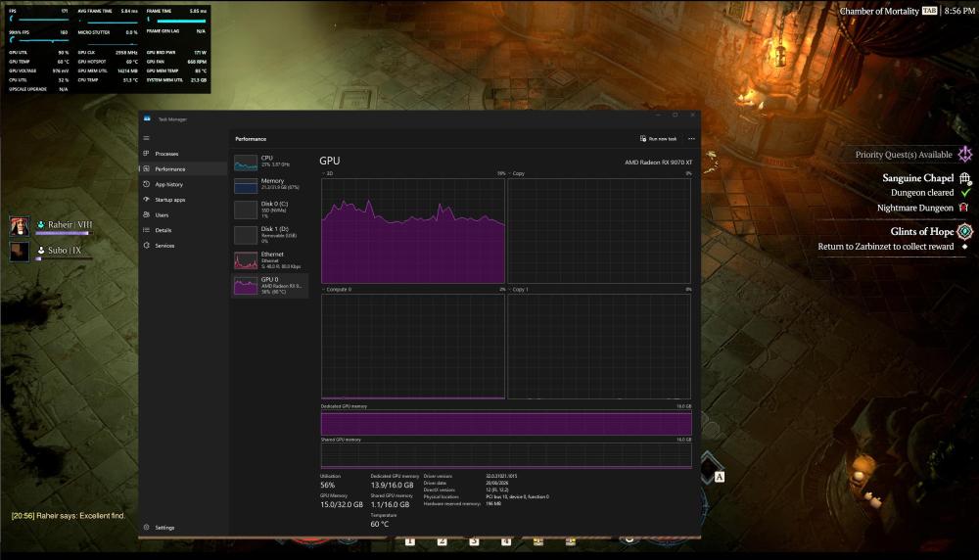Click Run new task button
This screenshot has height=560, width=979.
tap(658, 139)
